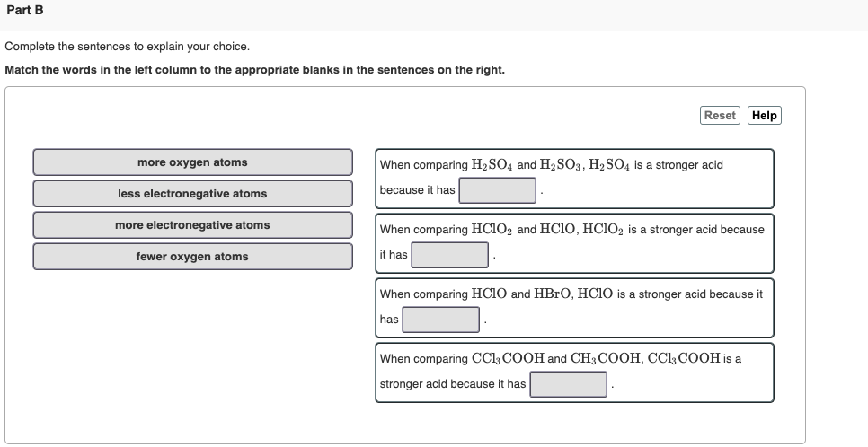Click 'it has' text in second sentence
The height and width of the screenshot is (447, 868).
point(394,255)
